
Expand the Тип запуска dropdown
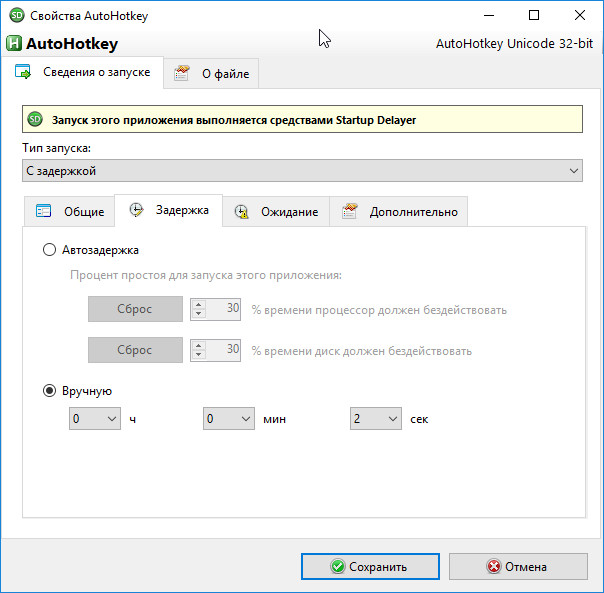[x=302, y=171]
